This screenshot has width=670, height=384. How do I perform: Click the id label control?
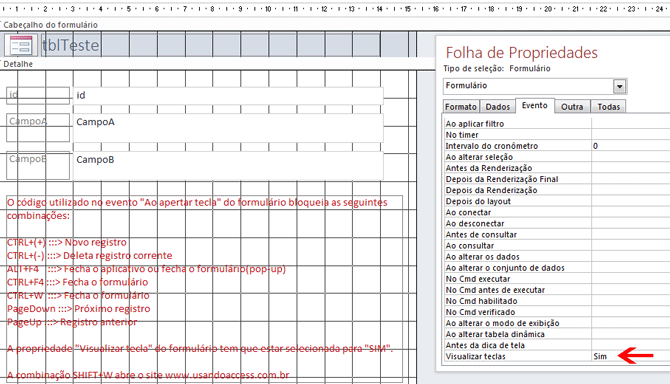[38, 95]
